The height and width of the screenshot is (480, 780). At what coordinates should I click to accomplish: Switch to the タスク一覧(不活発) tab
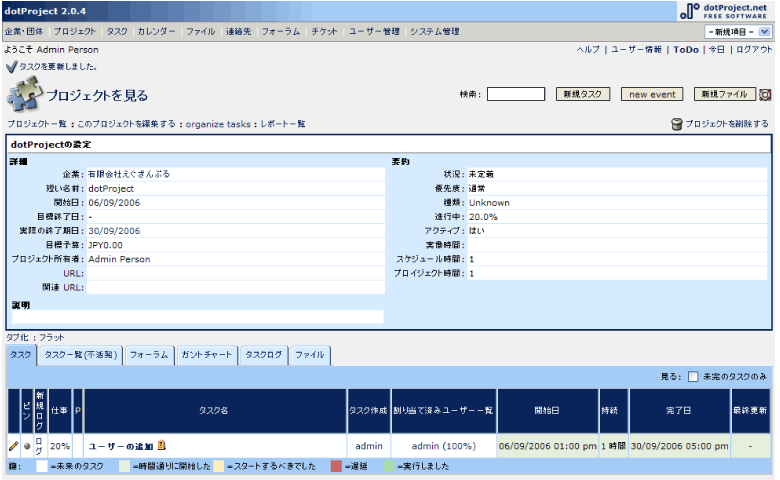point(81,355)
